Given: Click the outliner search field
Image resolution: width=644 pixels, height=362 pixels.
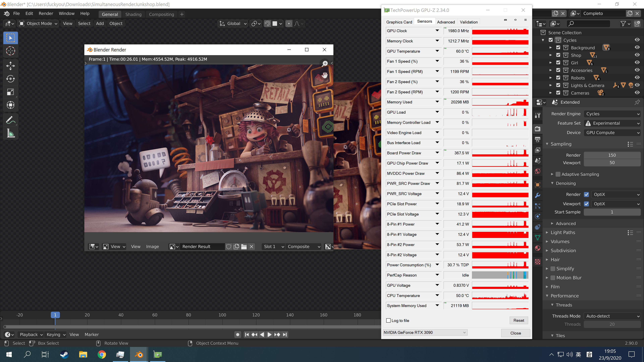Looking at the screenshot, I should pyautogui.click(x=588, y=24).
